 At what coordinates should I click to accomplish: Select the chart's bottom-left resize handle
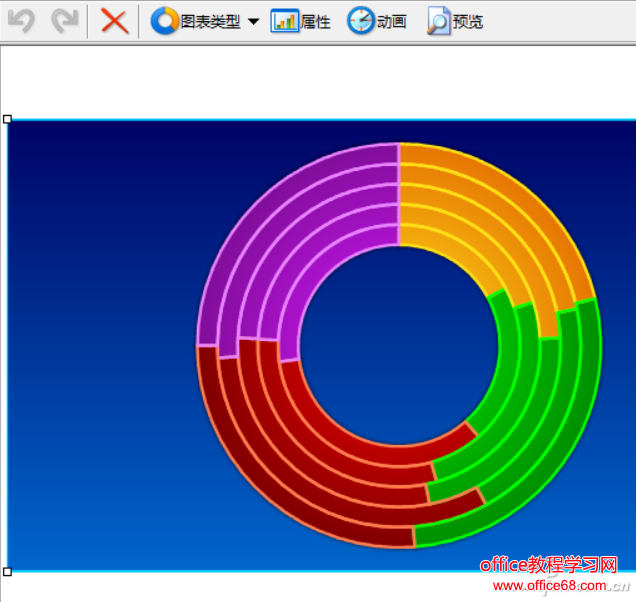7,572
